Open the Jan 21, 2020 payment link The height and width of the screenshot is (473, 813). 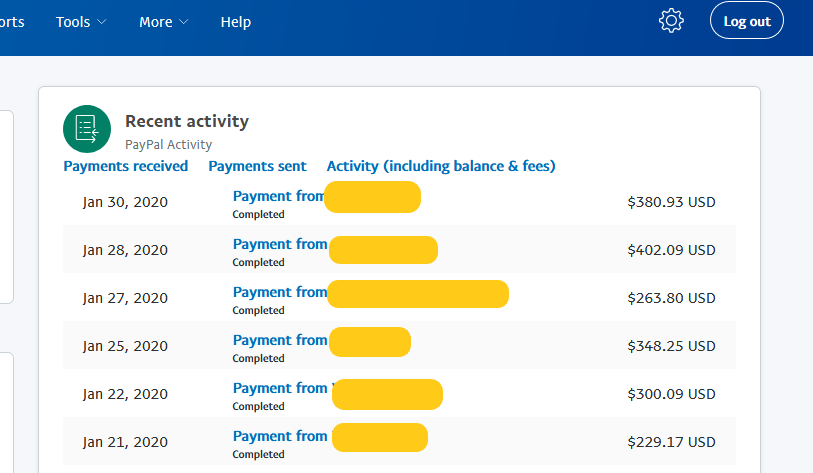[x=279, y=437]
